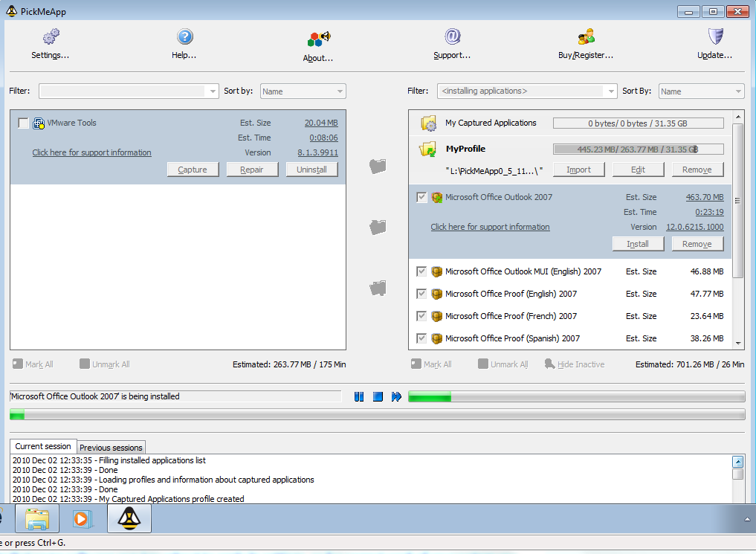756x554 pixels.
Task: Click Install for Microsoft Office Outlook 2007
Action: [639, 244]
